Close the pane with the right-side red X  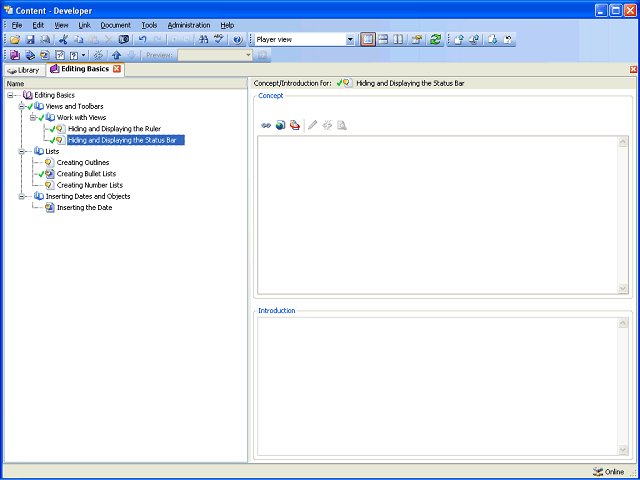coord(633,69)
